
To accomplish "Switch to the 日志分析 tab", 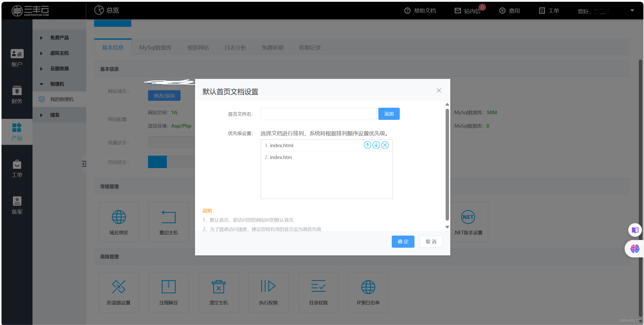I will 235,47.
